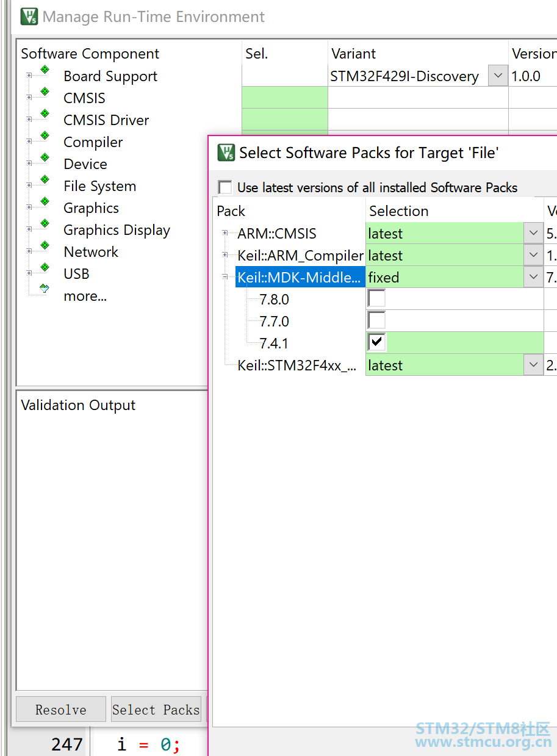Click the Validation Output panel label
Screen dimensions: 557x756
click(78, 405)
